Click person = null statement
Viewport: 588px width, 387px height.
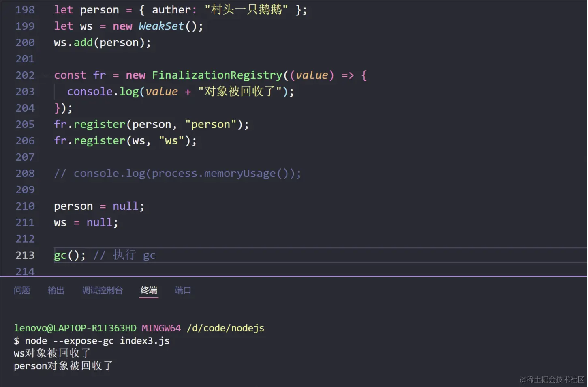point(99,206)
